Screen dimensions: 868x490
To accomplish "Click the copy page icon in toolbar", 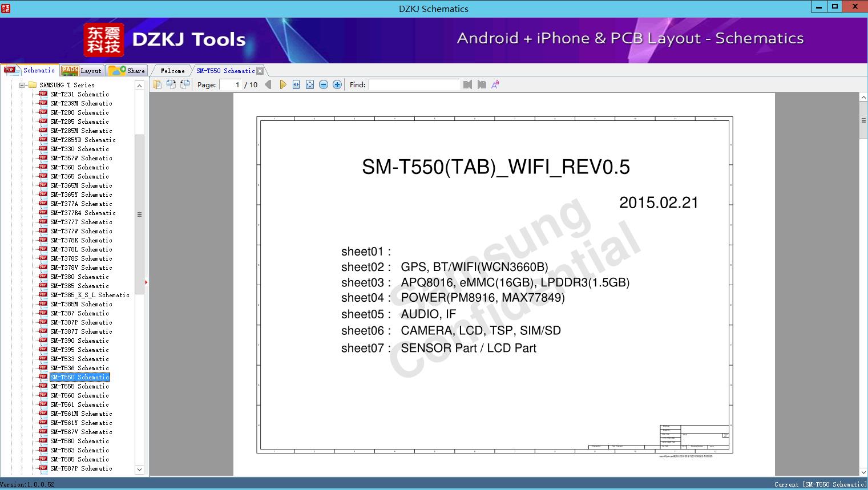I will click(158, 84).
